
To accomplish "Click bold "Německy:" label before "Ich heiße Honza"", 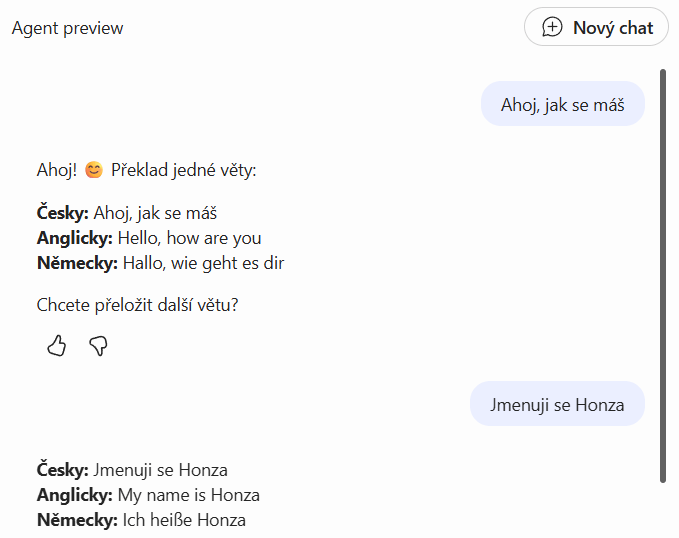I will [77, 520].
